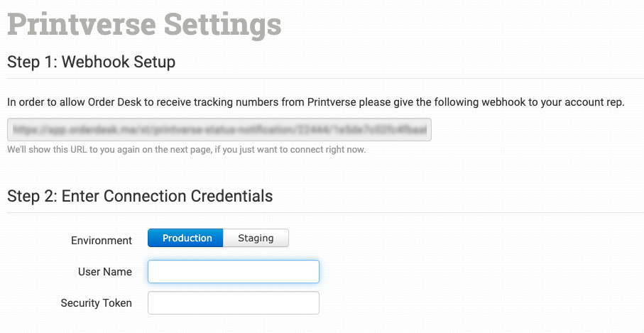
Task: Click the Environment field label
Action: [x=102, y=241]
